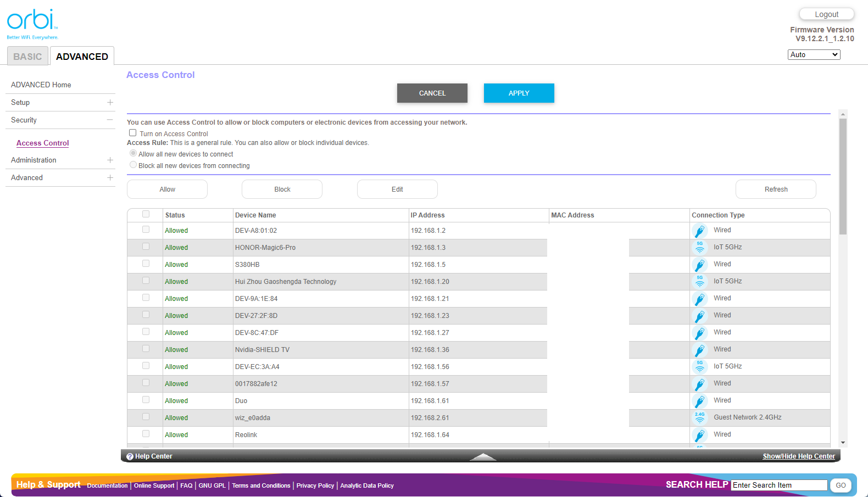
Task: Click wired icon in Nvidia-SHIELD TV row
Action: pos(699,350)
